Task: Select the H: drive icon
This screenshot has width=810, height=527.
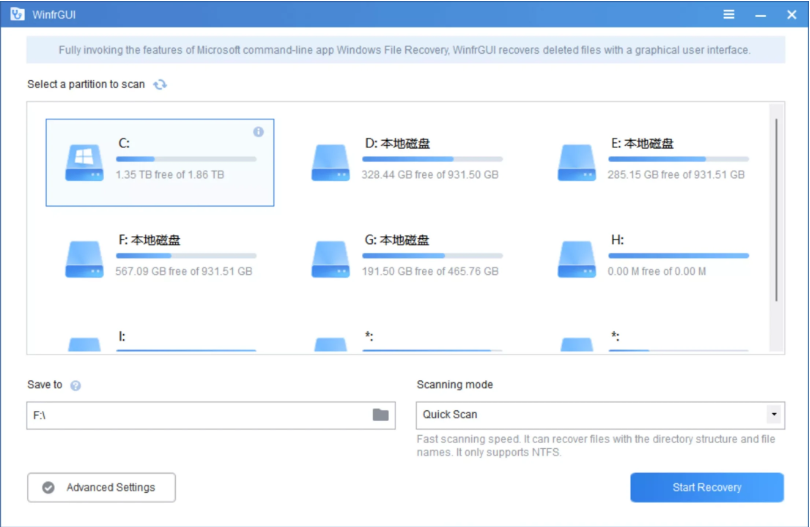Action: tap(577, 259)
